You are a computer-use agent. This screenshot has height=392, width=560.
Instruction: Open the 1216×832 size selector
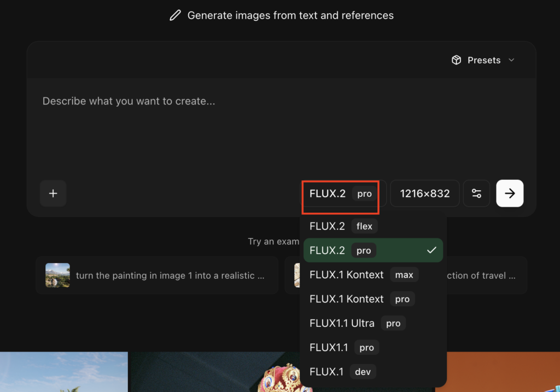(x=425, y=194)
